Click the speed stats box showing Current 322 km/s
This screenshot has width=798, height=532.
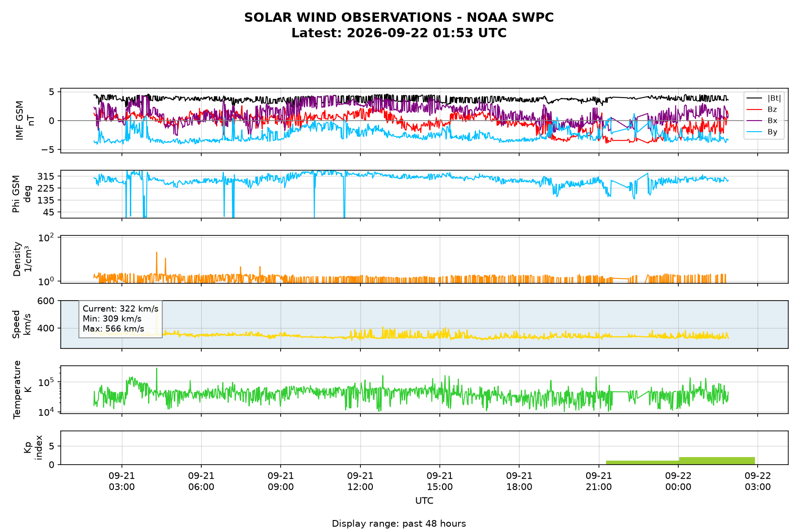pyautogui.click(x=121, y=319)
